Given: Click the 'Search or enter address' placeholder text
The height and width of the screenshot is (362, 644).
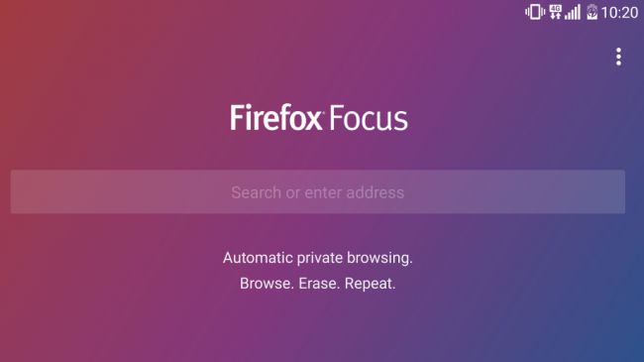Looking at the screenshot, I should click(317, 192).
